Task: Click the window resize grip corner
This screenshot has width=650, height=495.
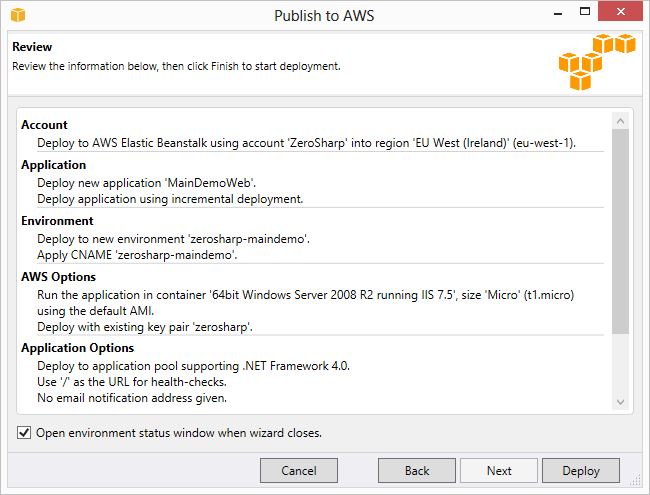Action: point(636,480)
